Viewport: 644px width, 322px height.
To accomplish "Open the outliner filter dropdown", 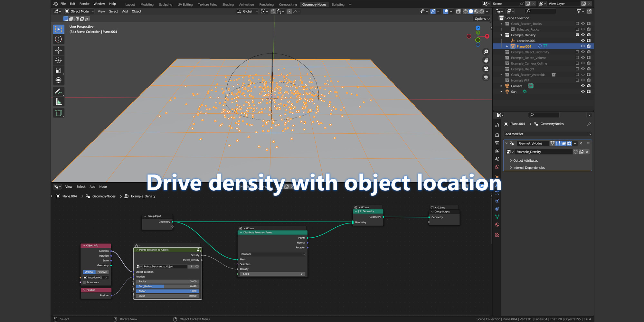I will click(x=580, y=11).
